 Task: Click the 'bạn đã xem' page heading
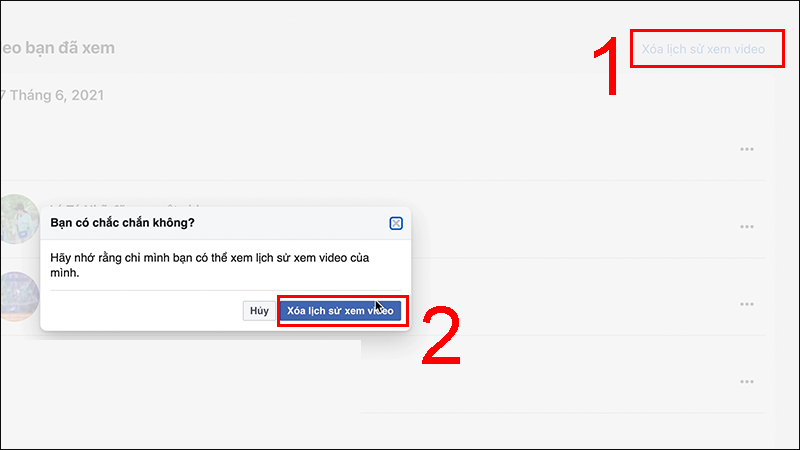(x=58, y=48)
